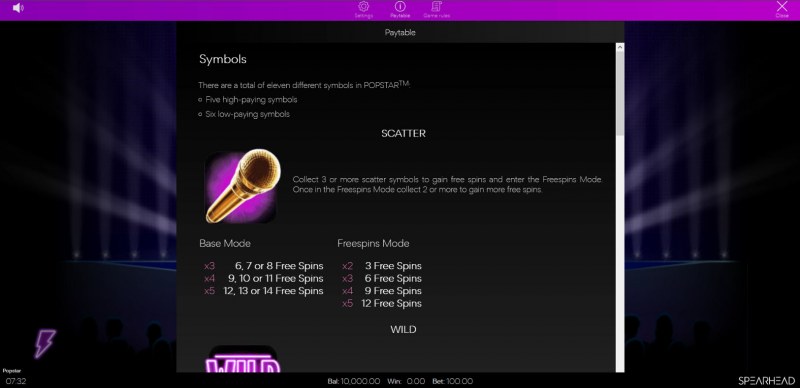The image size is (800, 388).
Task: Click the Paytable header title
Action: click(x=400, y=32)
